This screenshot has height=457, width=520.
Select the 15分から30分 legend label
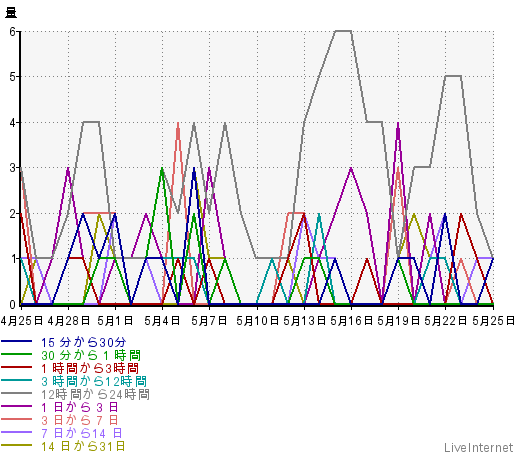tap(84, 342)
